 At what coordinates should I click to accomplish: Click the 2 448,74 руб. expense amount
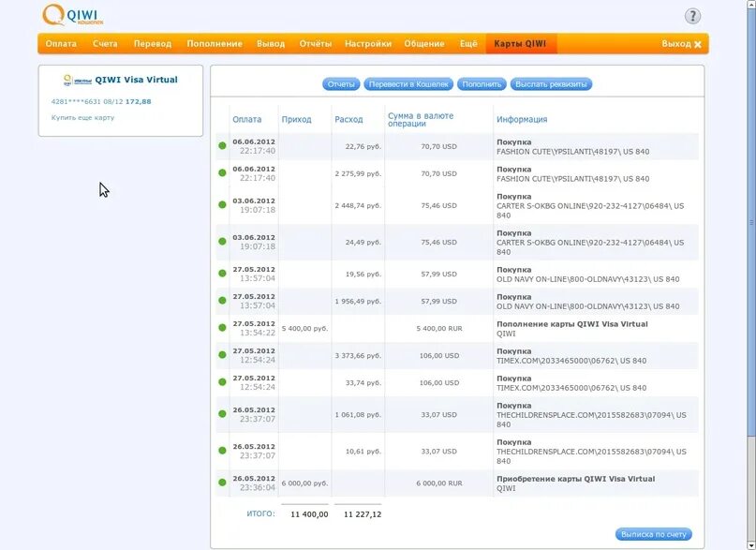(358, 205)
